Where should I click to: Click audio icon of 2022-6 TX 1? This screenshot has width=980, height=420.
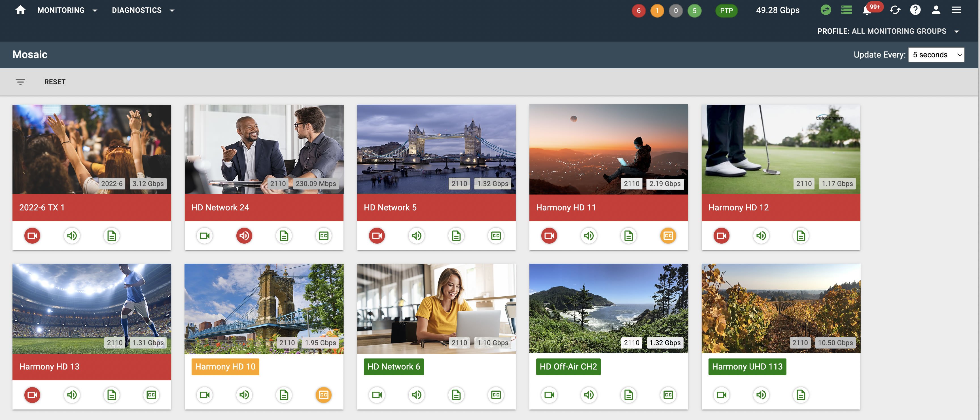pyautogui.click(x=72, y=236)
